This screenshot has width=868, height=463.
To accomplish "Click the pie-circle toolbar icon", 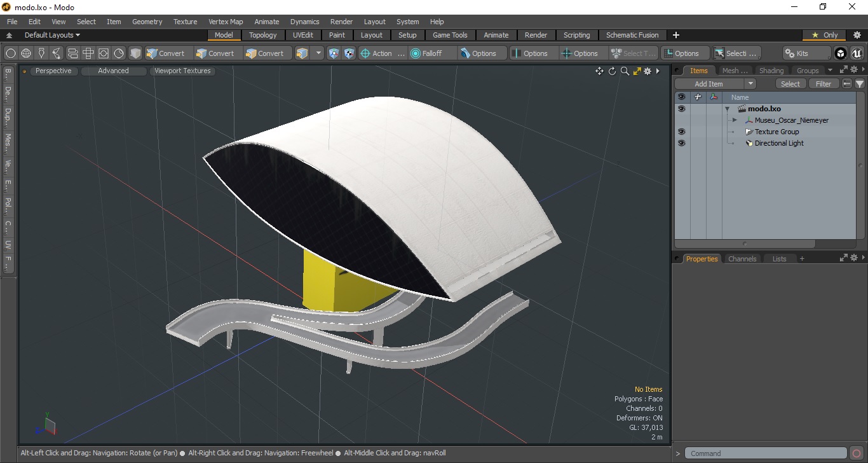I will (119, 53).
